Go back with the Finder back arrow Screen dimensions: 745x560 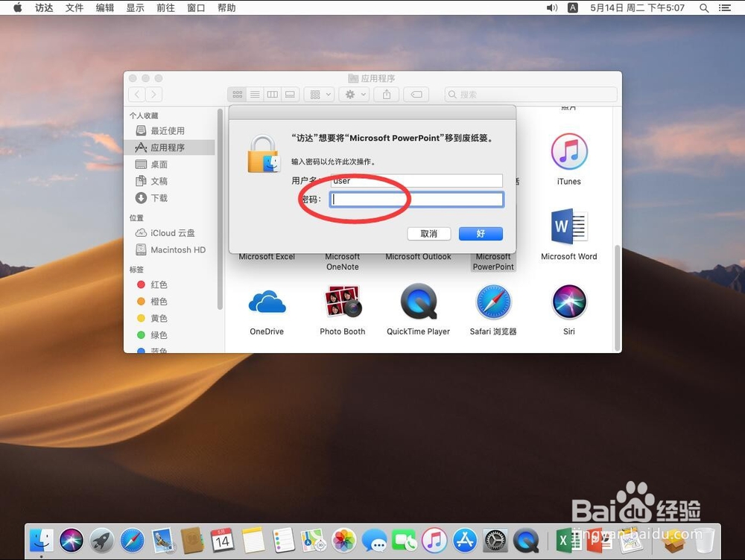click(x=137, y=94)
